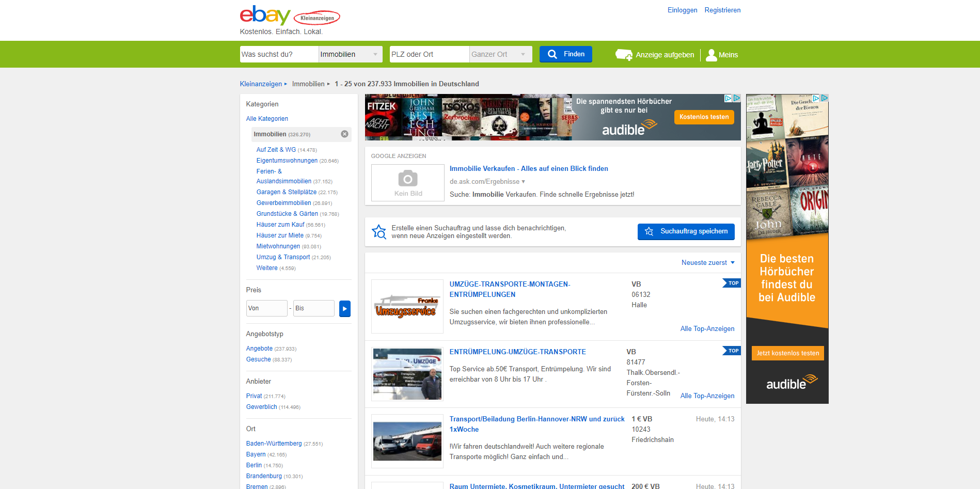Open the Kleinanzeigen breadcrumb link
This screenshot has width=980, height=489.
tap(261, 84)
